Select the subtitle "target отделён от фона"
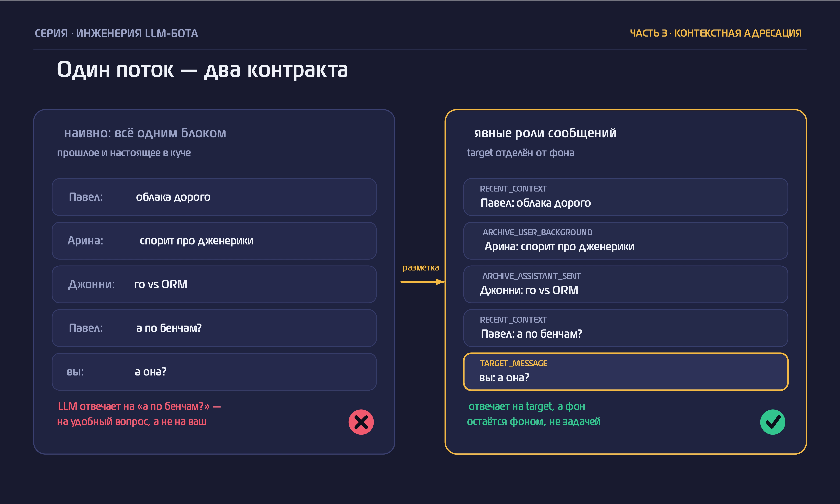Viewport: 840px width, 504px height. point(521,153)
